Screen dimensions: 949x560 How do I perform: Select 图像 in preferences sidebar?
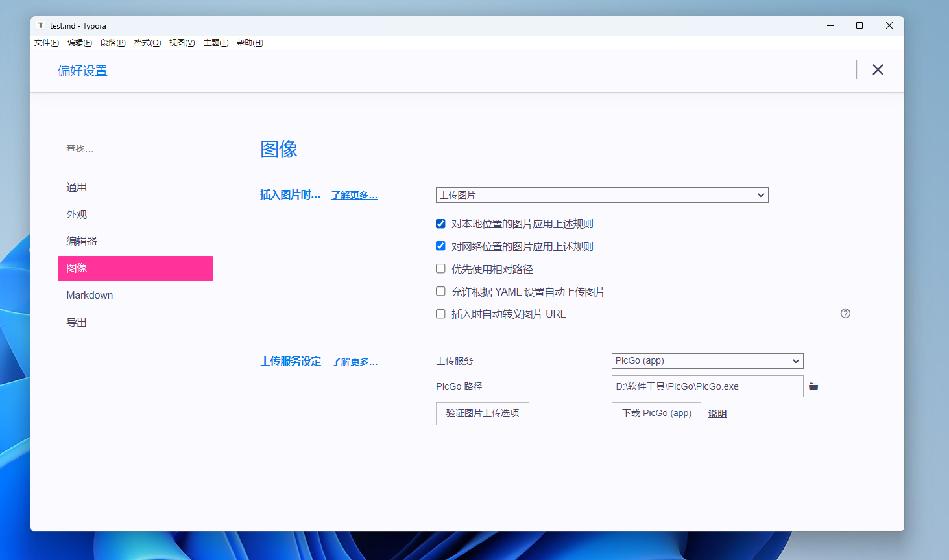[136, 268]
